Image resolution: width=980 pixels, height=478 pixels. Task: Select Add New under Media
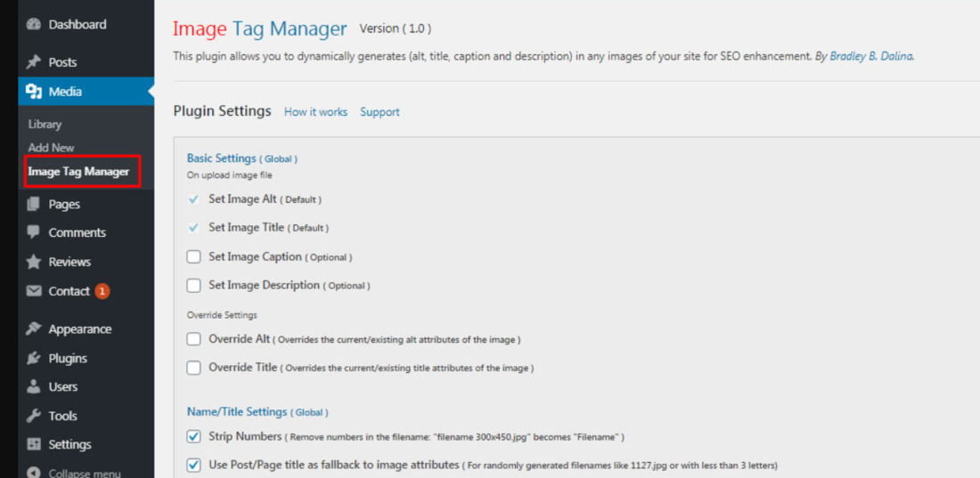pos(51,148)
